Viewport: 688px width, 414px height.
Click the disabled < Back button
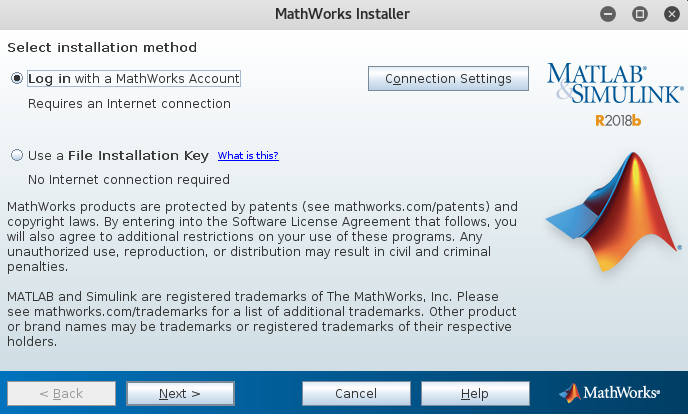61,393
